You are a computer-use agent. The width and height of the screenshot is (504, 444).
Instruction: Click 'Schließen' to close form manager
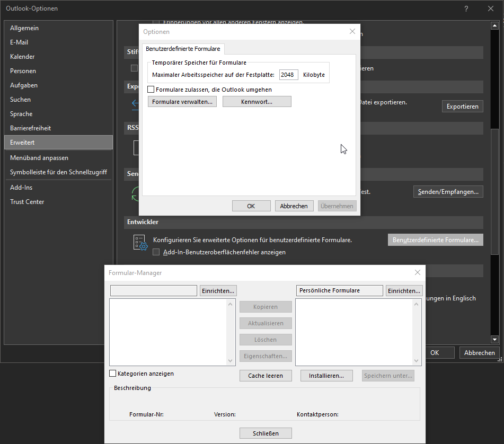click(266, 433)
